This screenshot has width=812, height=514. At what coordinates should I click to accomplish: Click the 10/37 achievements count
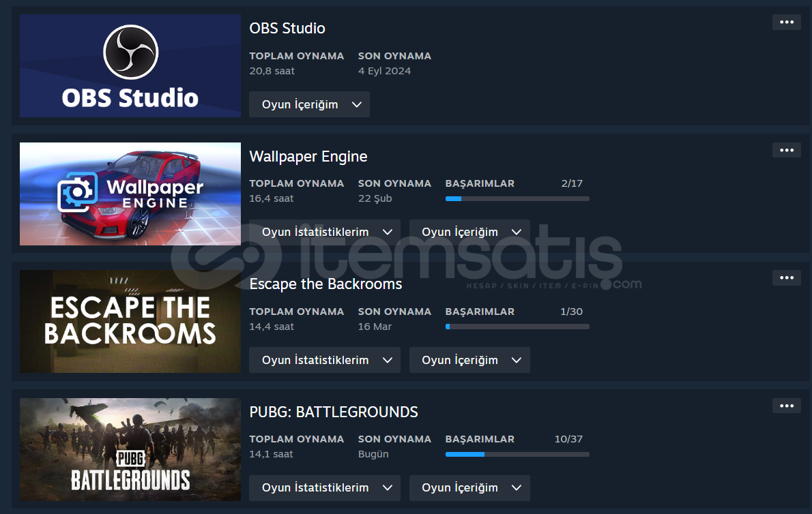[x=568, y=439]
